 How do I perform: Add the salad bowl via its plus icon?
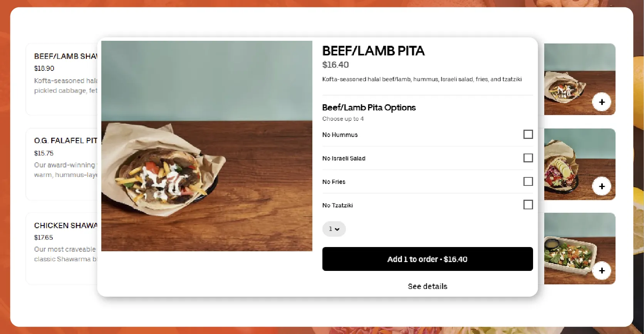601,271
